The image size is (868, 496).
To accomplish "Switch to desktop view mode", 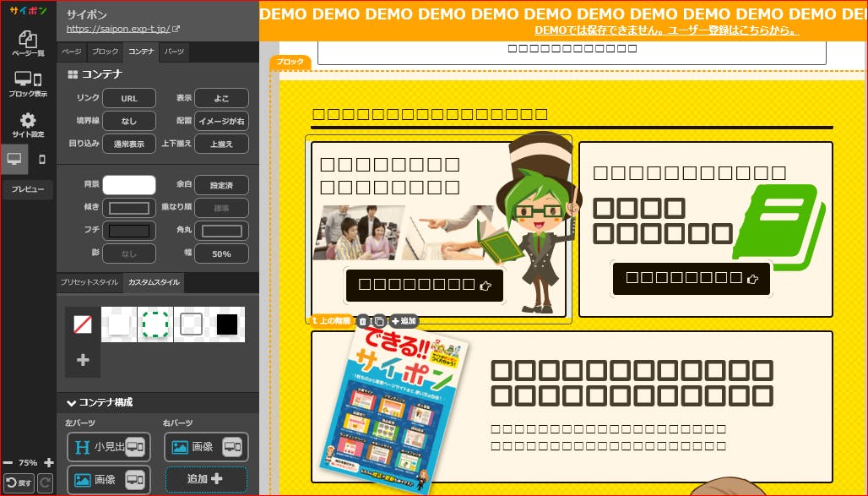I will 14,159.
